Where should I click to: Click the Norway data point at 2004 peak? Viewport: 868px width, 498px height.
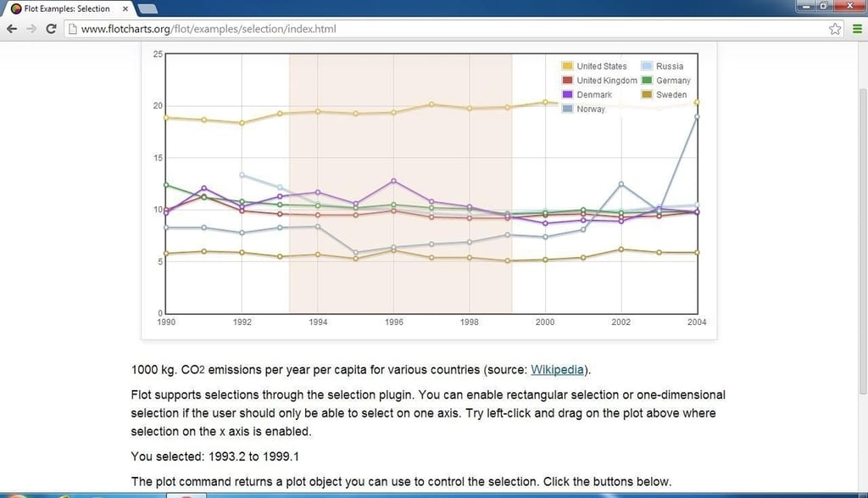697,117
